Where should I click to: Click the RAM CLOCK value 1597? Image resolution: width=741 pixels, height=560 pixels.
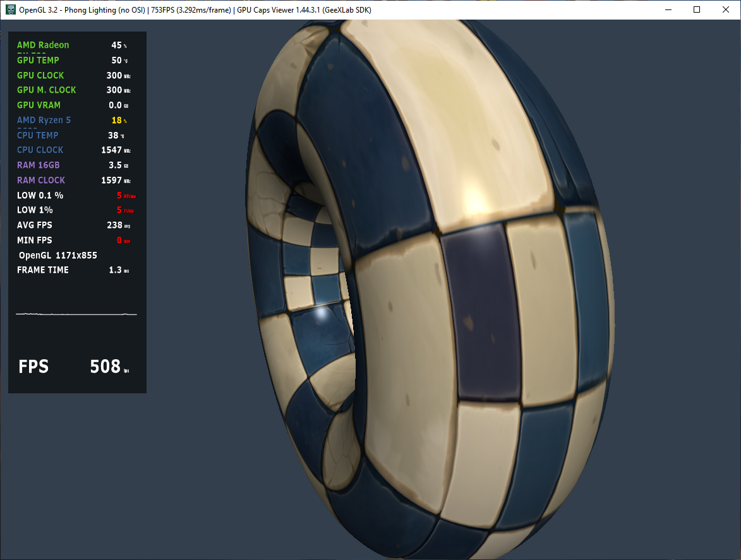[112, 180]
